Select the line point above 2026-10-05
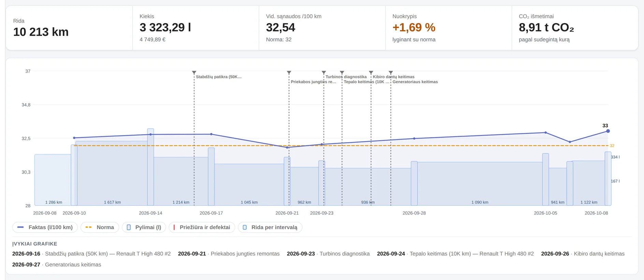The width and height of the screenshot is (644, 280). (545, 132)
